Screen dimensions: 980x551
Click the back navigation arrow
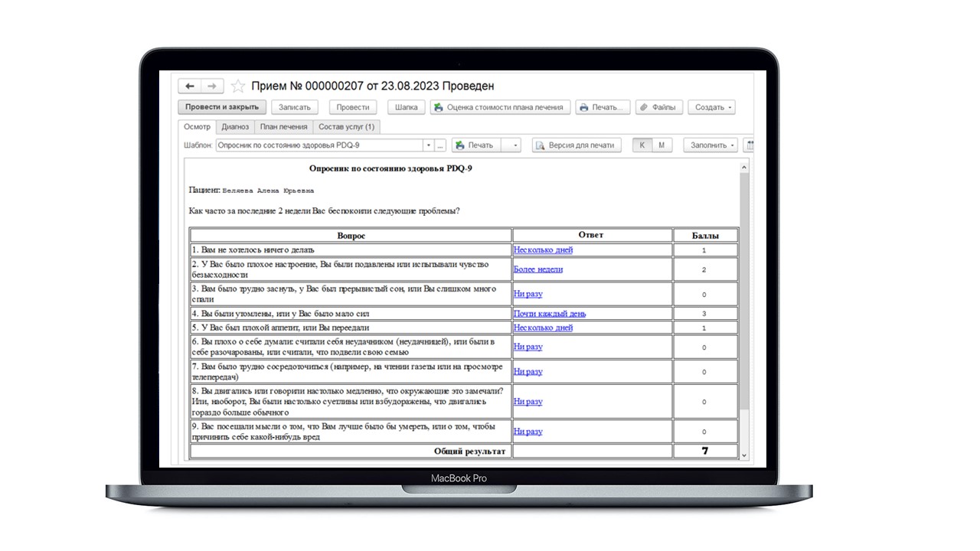coord(190,86)
